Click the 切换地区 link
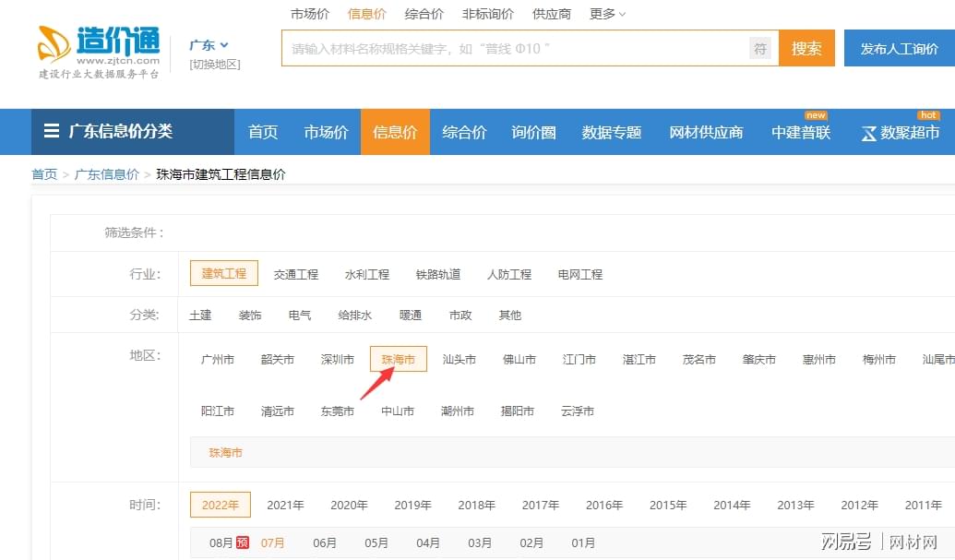 click(215, 64)
